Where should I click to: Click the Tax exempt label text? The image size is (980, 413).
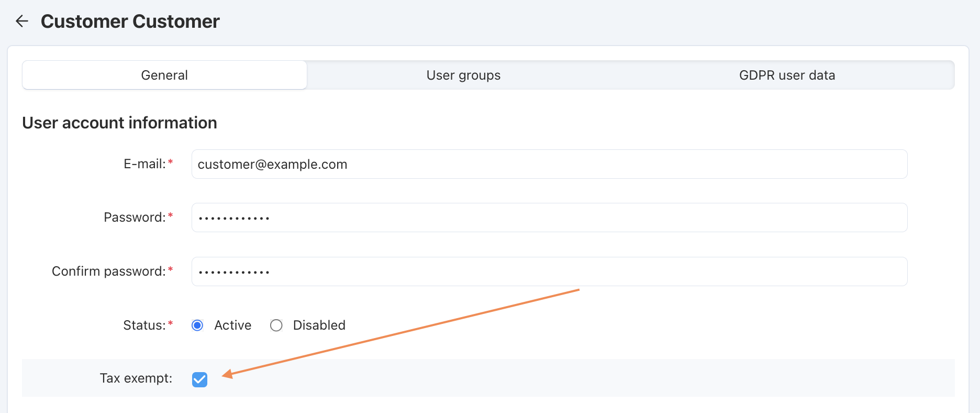pyautogui.click(x=136, y=378)
